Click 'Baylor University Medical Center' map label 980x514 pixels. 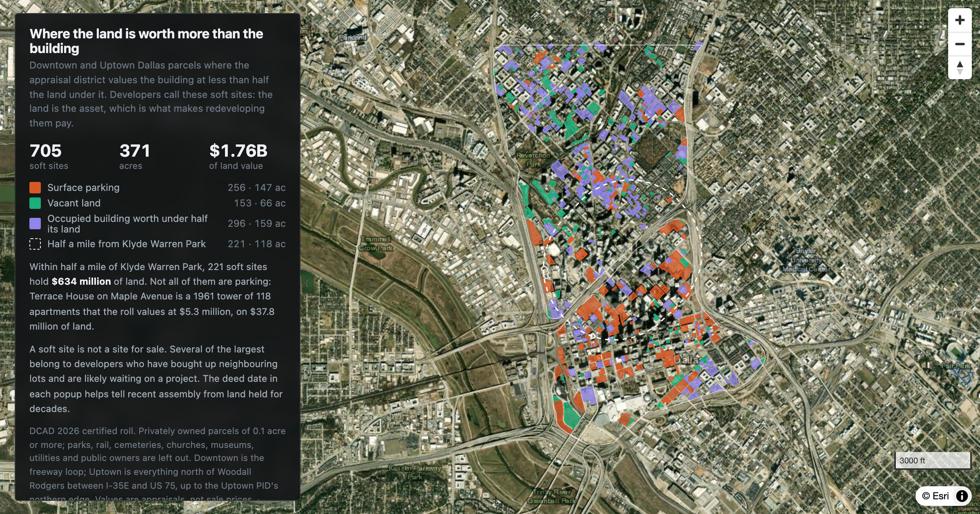click(x=806, y=260)
